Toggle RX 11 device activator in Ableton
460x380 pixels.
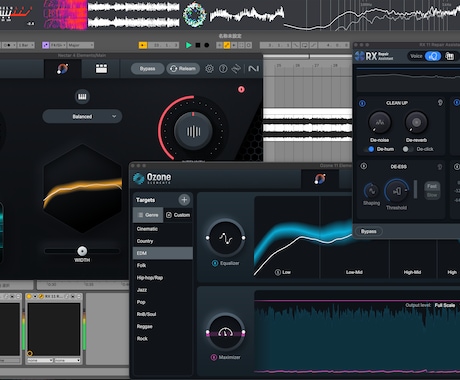point(29,296)
